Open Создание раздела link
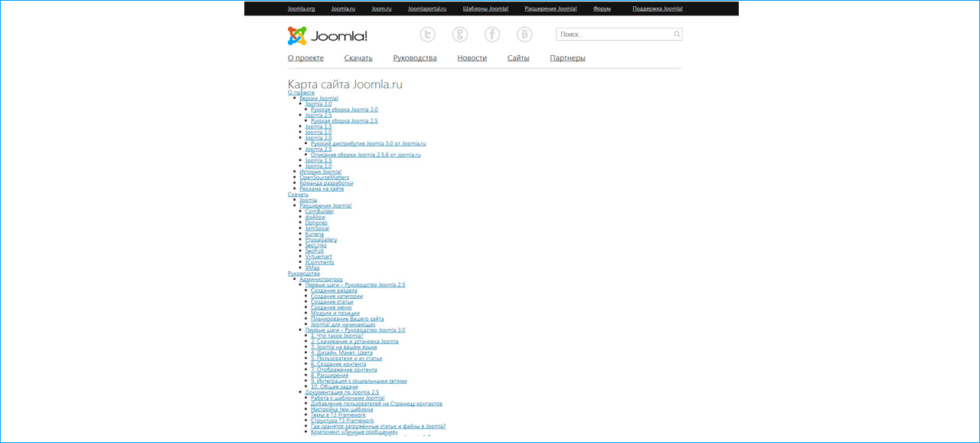980x443 pixels. (334, 291)
